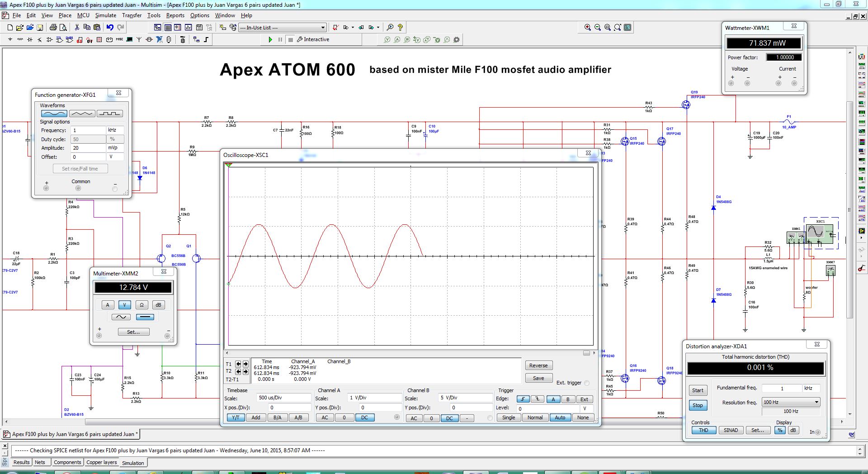Place Misc component icon
The height and width of the screenshot is (474, 868).
tap(119, 40)
